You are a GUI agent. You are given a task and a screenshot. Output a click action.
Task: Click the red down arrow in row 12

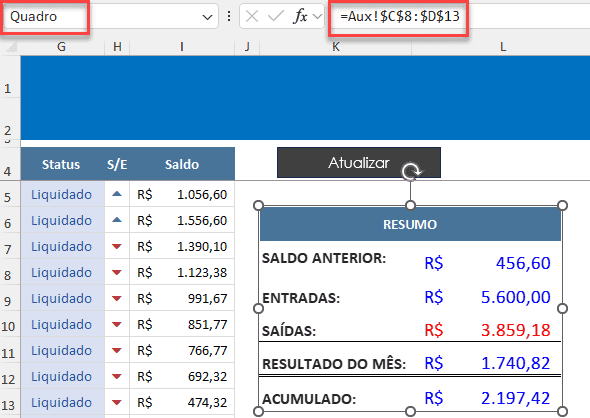point(117,376)
